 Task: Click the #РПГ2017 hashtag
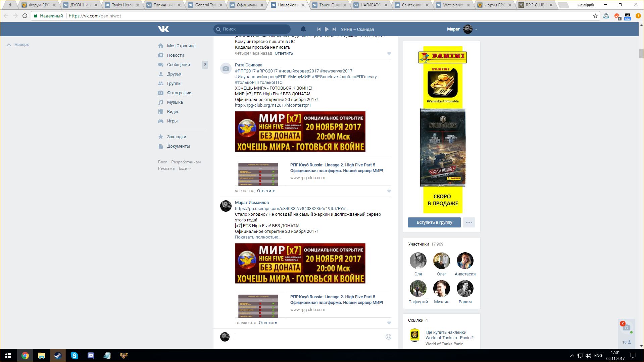point(245,71)
